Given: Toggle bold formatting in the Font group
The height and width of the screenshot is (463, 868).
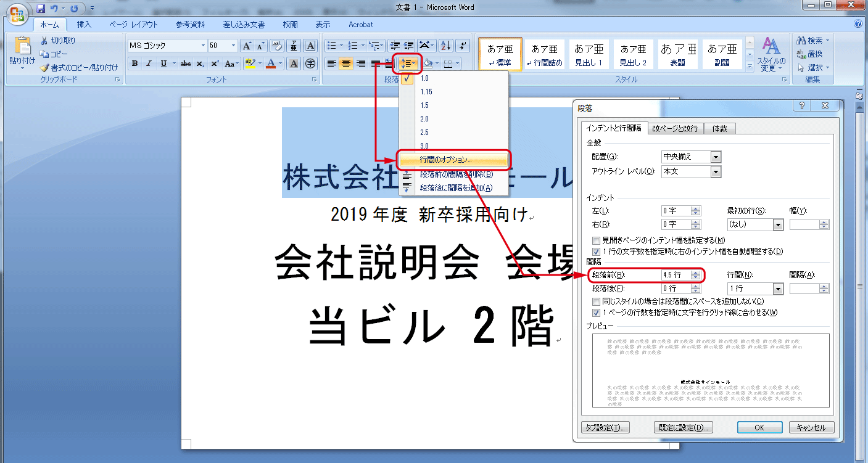Looking at the screenshot, I should tap(134, 64).
